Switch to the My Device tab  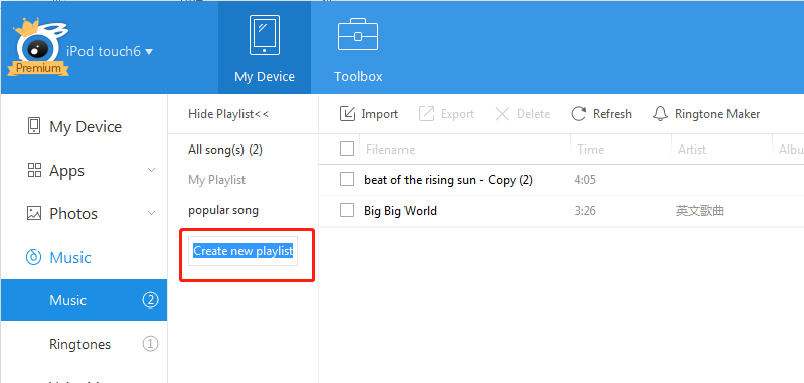click(x=264, y=47)
